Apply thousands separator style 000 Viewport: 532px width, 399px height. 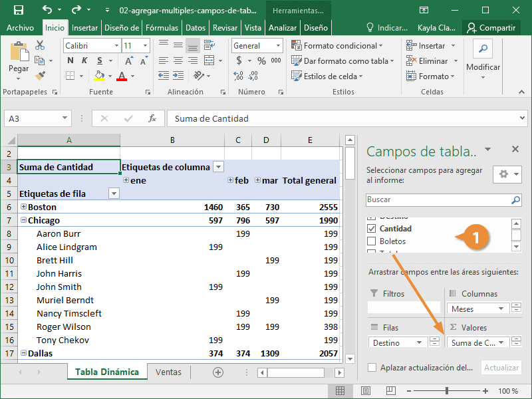pos(276,61)
